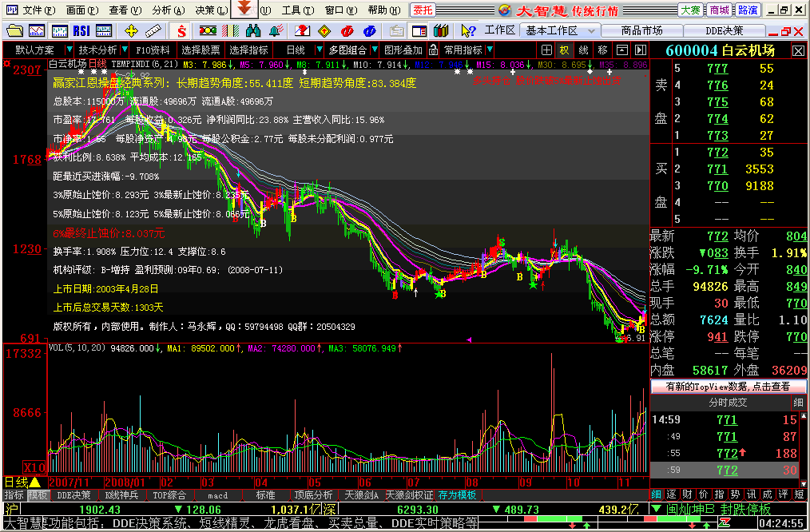Click the skip-to-end arrow chart icon

pos(641,50)
